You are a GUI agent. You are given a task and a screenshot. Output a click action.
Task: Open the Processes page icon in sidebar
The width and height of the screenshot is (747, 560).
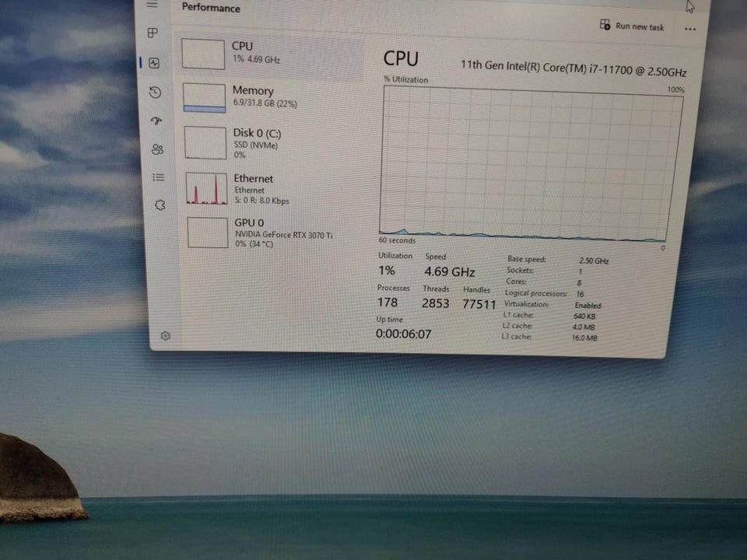click(153, 33)
